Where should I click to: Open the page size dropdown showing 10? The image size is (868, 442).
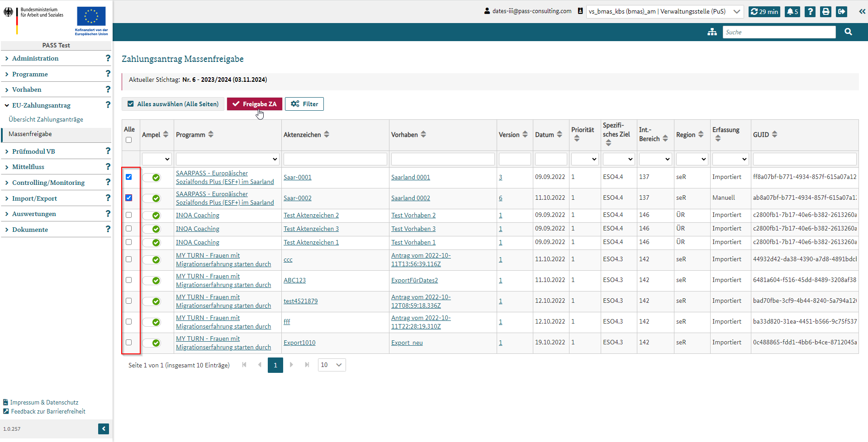[332, 365]
